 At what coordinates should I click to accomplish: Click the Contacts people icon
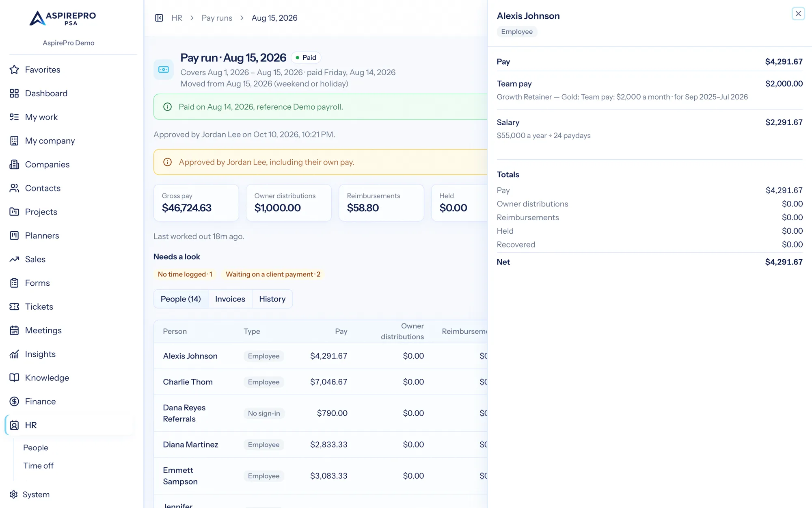point(14,188)
